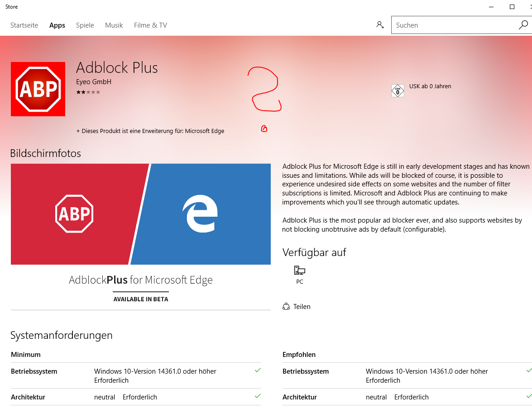Click the Teilen share button
Viewport: 532px width, 418px height.
point(297,306)
